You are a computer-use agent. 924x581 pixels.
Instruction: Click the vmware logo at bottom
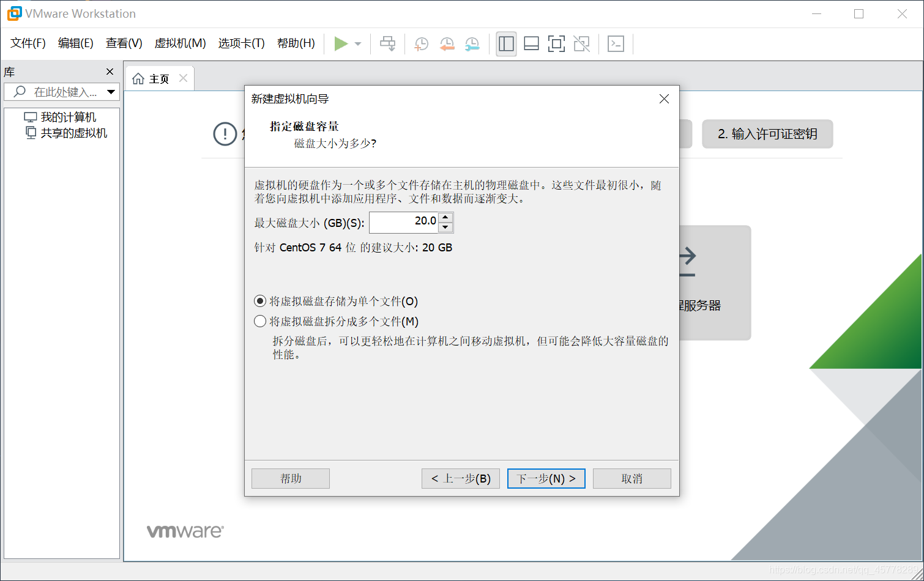click(x=185, y=531)
